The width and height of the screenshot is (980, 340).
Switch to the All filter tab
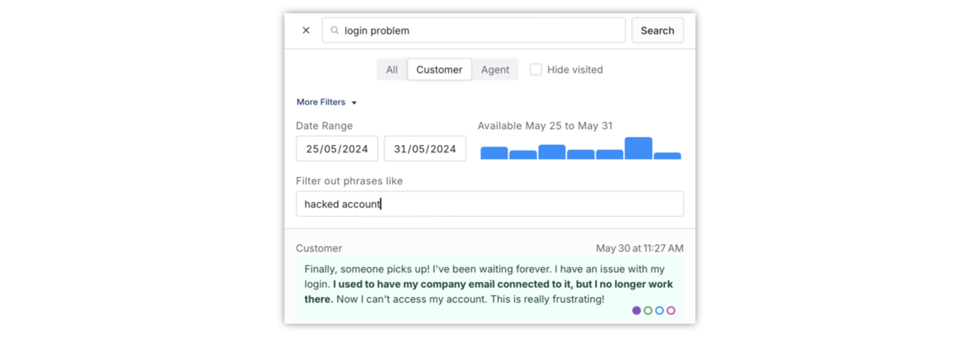point(392,70)
